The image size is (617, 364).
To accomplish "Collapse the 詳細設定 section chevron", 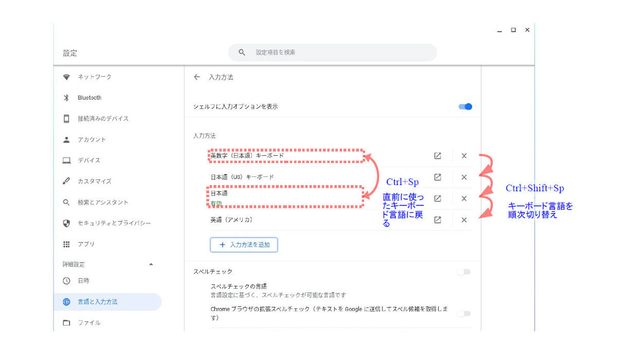I will click(151, 264).
